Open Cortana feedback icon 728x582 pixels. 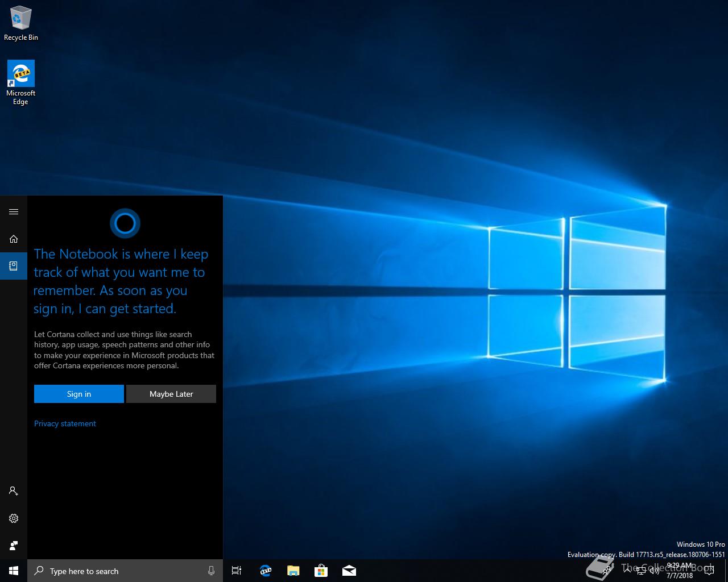14,546
